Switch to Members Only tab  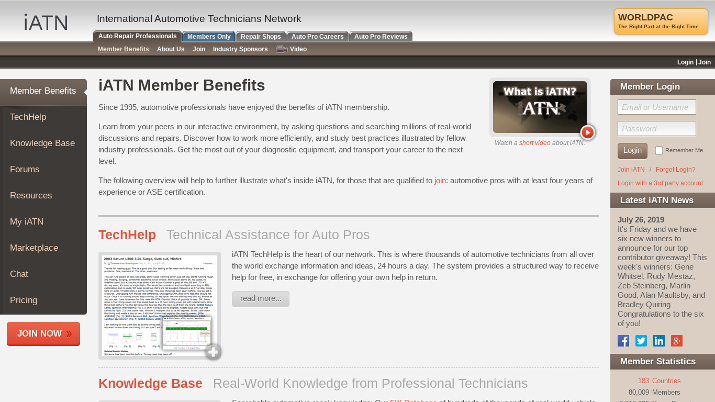click(209, 36)
